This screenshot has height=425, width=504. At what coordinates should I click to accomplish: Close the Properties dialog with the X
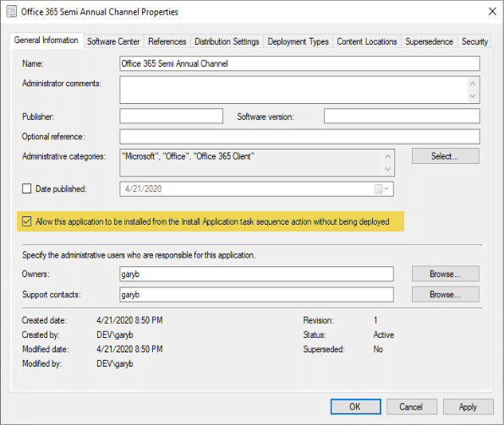click(x=492, y=12)
